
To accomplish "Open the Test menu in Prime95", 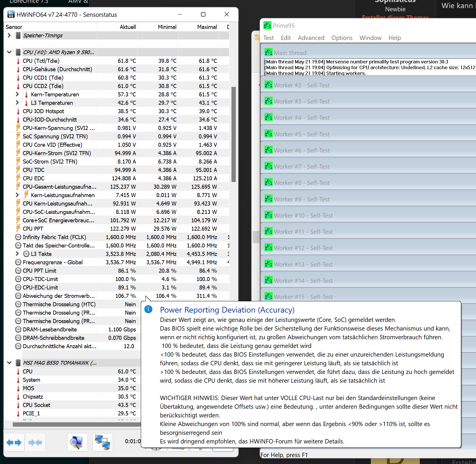I will tap(269, 38).
